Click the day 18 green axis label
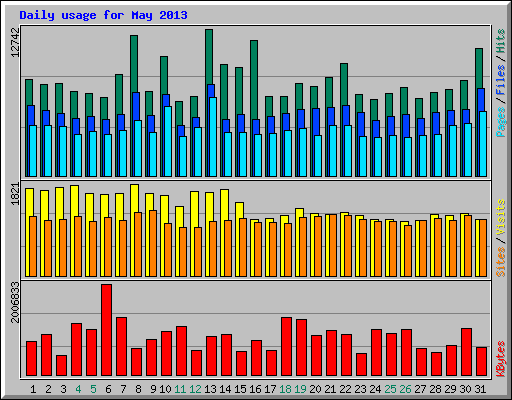This screenshot has height=400, width=512. click(285, 389)
